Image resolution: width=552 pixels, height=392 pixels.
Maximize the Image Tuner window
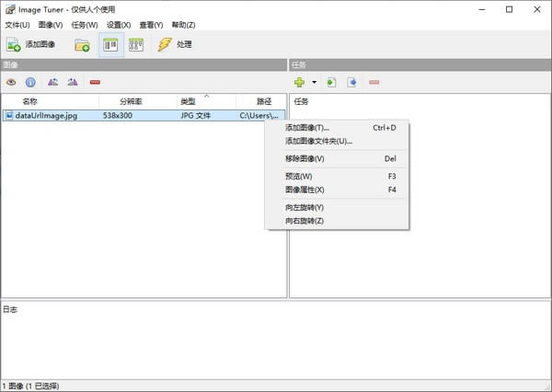click(509, 9)
